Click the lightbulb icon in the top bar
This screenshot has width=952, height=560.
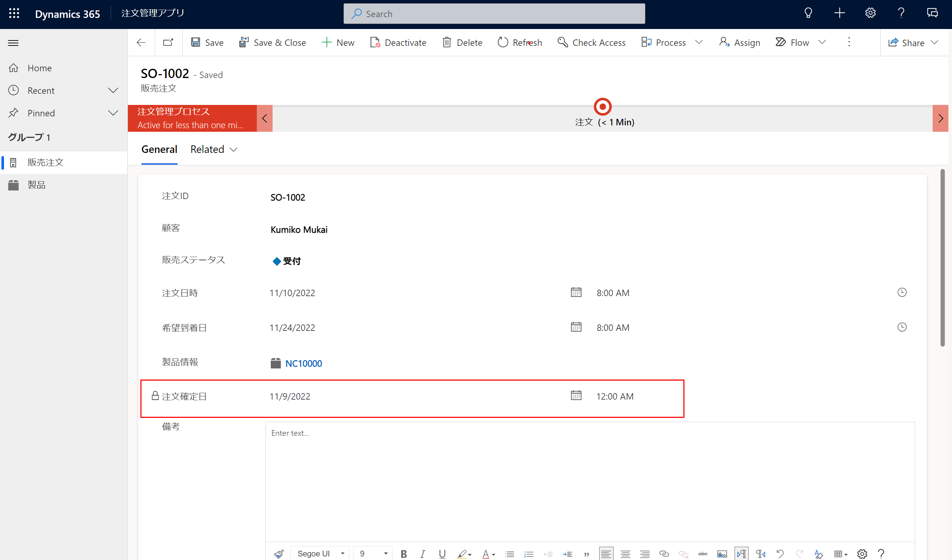coord(808,13)
